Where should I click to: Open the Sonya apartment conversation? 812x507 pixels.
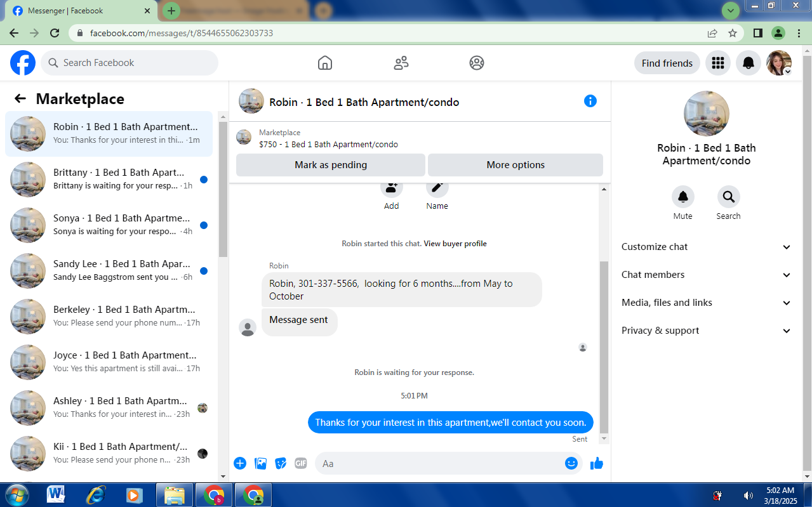pos(109,225)
